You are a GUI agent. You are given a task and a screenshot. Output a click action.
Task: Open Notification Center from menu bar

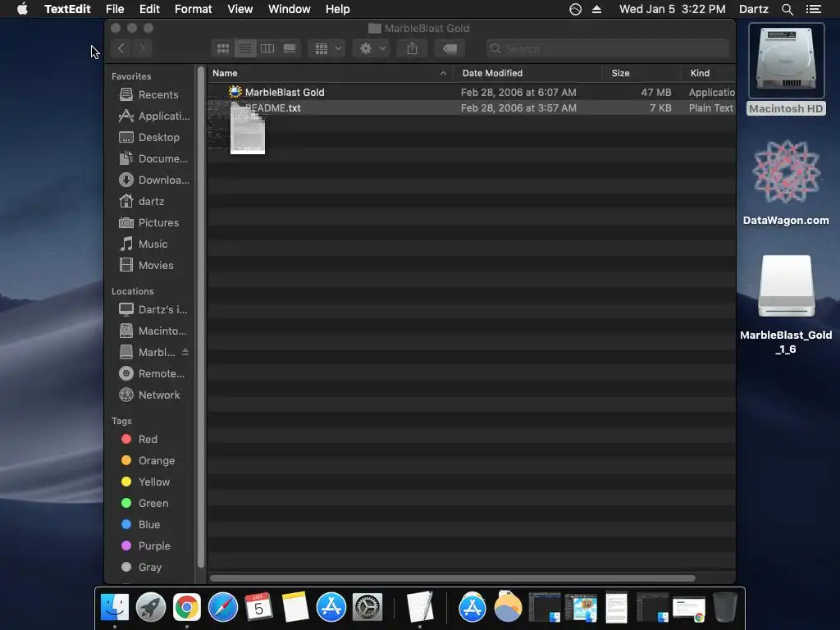click(813, 9)
